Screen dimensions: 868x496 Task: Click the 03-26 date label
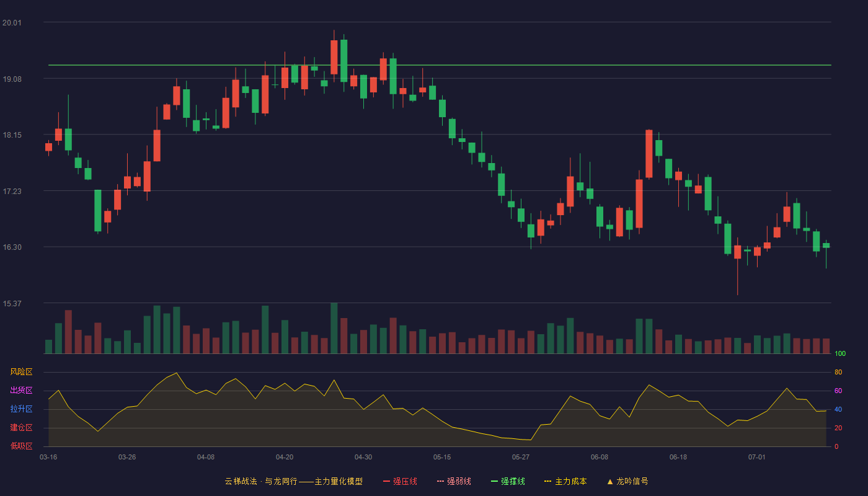point(127,457)
